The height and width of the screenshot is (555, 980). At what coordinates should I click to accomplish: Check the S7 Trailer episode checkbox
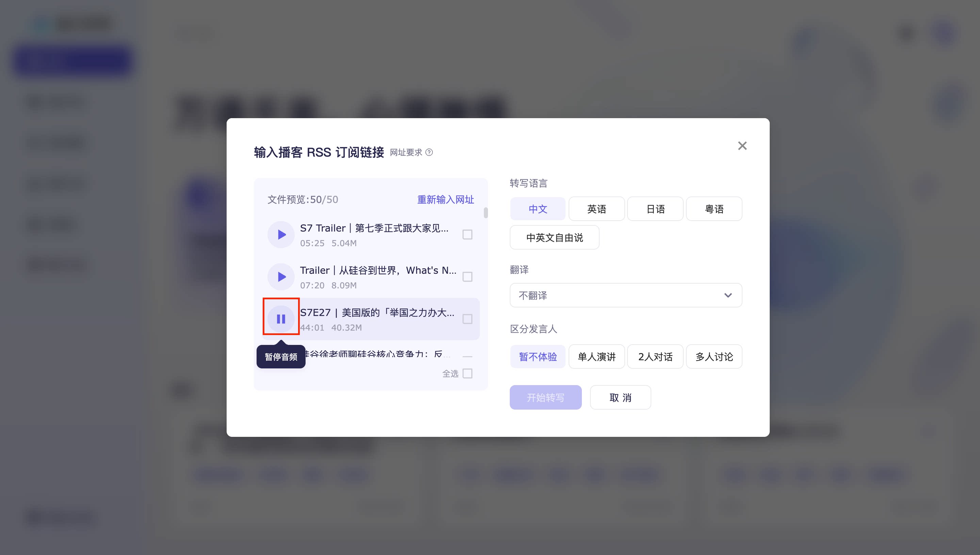click(467, 234)
